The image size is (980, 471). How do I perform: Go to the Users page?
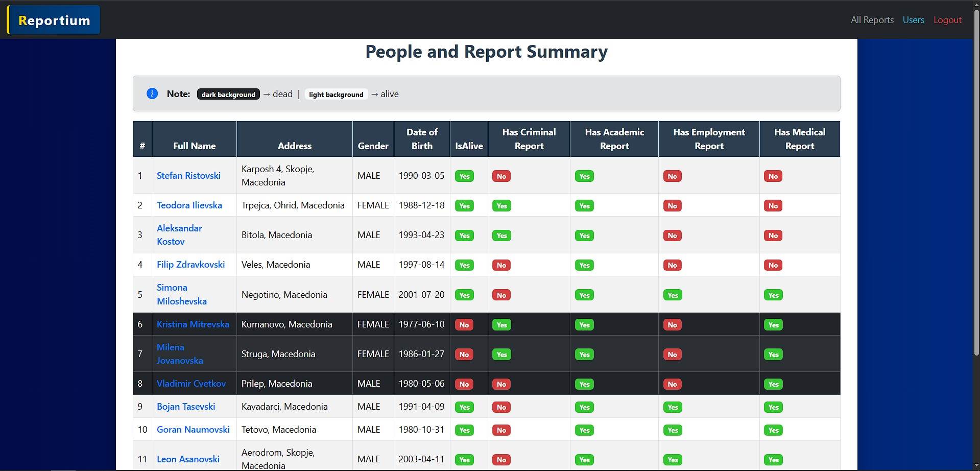tap(913, 20)
